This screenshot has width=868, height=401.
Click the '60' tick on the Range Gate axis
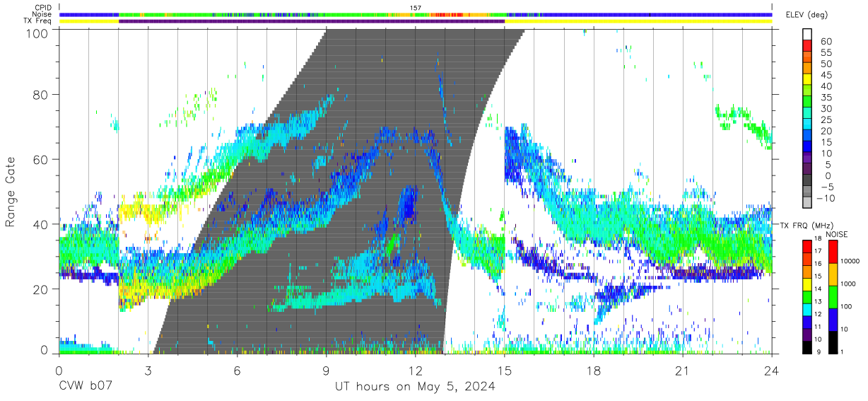coord(42,159)
